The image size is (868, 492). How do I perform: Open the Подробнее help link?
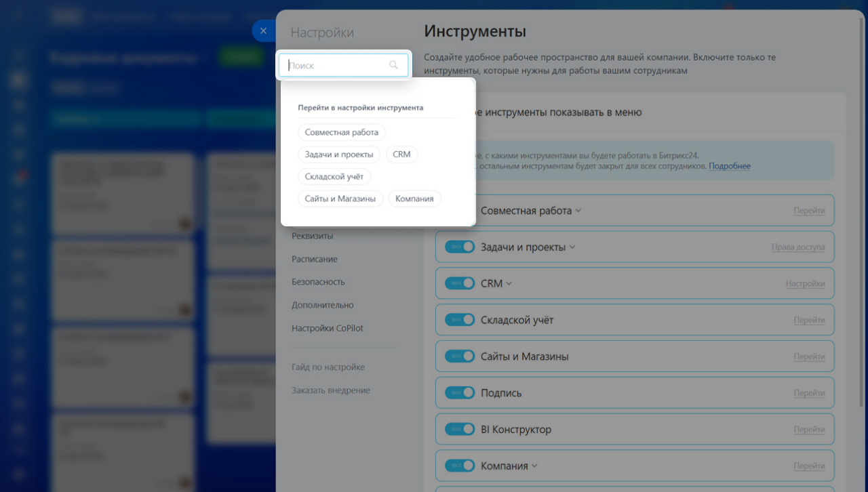pos(730,166)
